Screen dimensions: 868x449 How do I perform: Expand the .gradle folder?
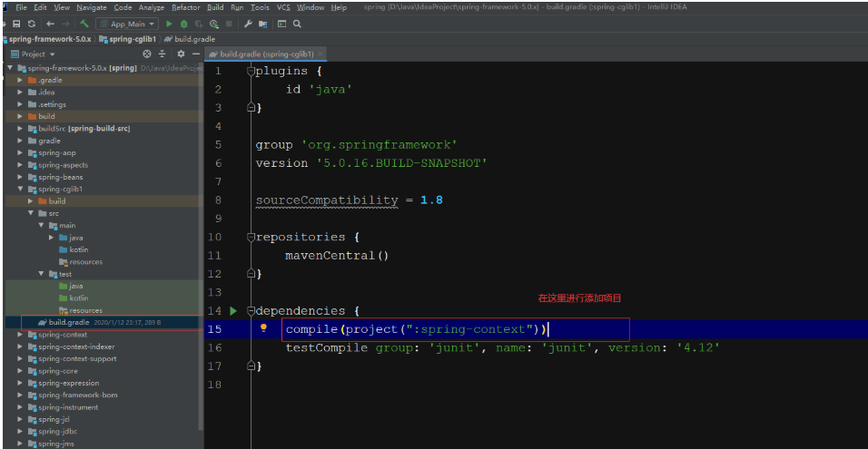tap(20, 80)
